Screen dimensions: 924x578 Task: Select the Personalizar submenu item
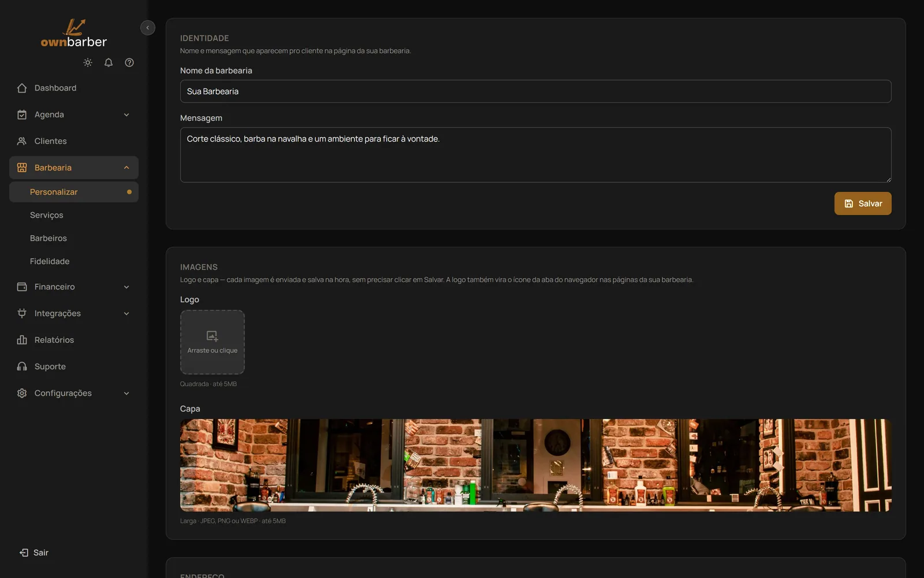click(x=74, y=192)
